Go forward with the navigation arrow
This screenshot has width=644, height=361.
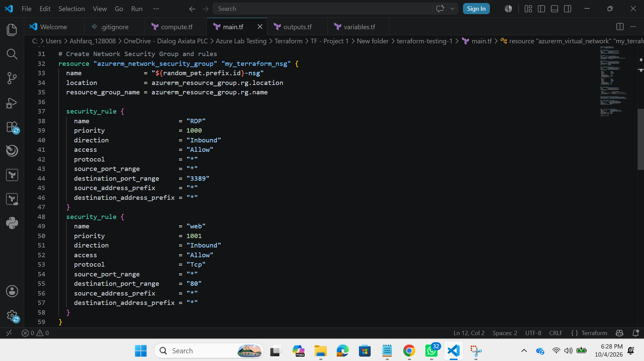(205, 9)
